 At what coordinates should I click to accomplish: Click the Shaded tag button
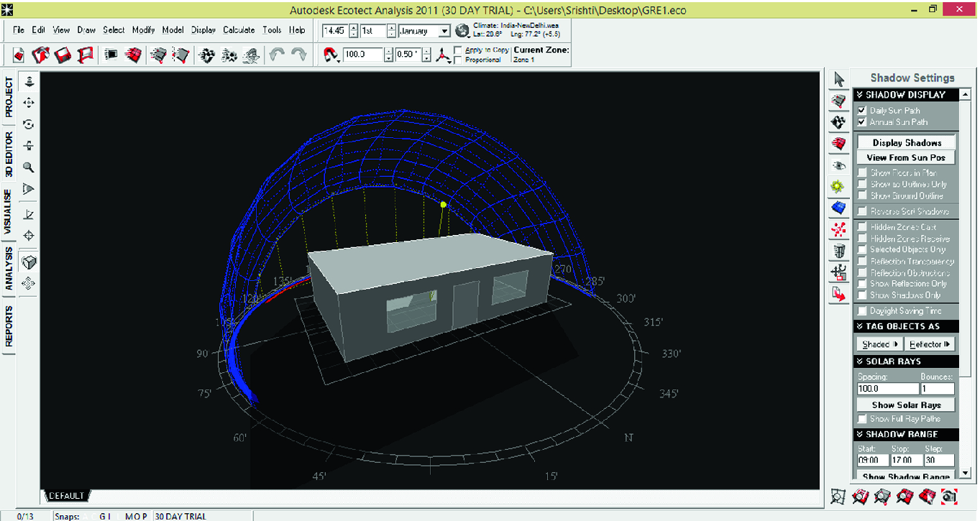point(880,344)
